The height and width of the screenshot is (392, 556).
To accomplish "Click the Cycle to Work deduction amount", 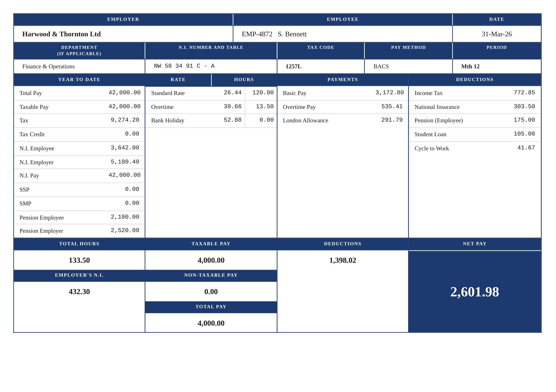I will coord(526,148).
